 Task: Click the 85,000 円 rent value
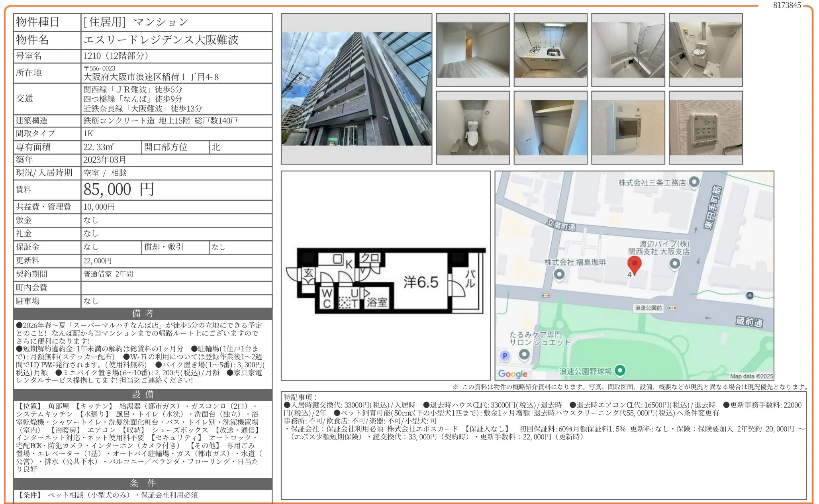tap(119, 190)
